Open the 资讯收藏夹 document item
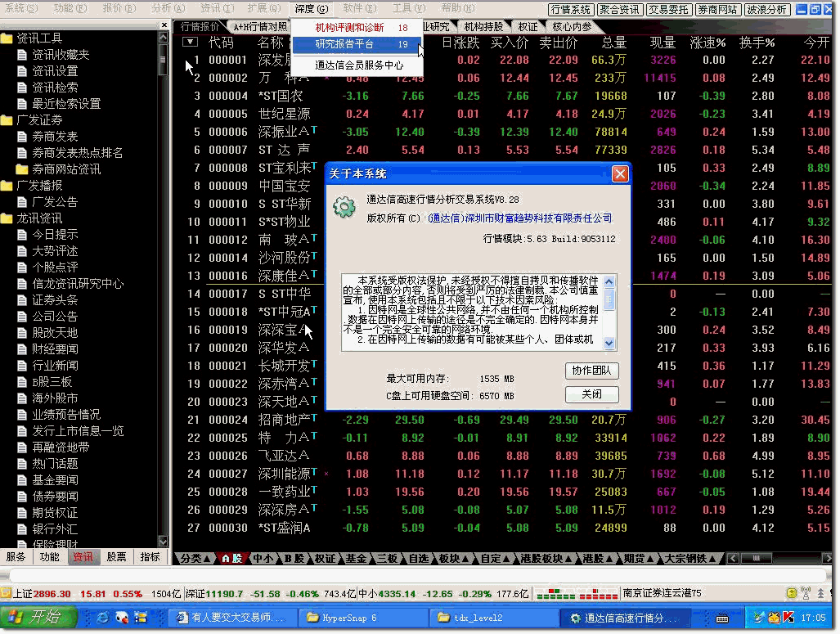840x634 pixels. click(61, 55)
